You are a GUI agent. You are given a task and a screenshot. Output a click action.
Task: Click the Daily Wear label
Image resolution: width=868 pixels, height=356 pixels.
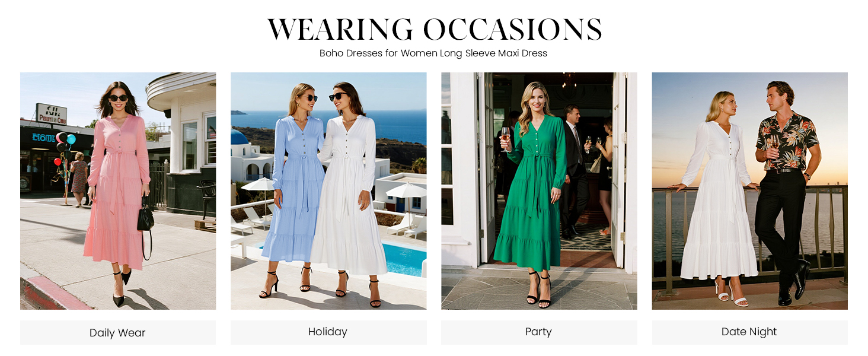118,333
